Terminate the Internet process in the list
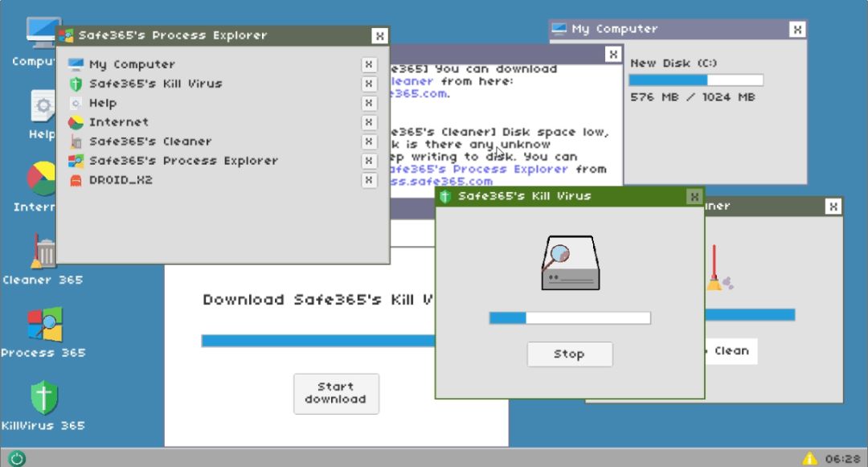 click(x=369, y=123)
